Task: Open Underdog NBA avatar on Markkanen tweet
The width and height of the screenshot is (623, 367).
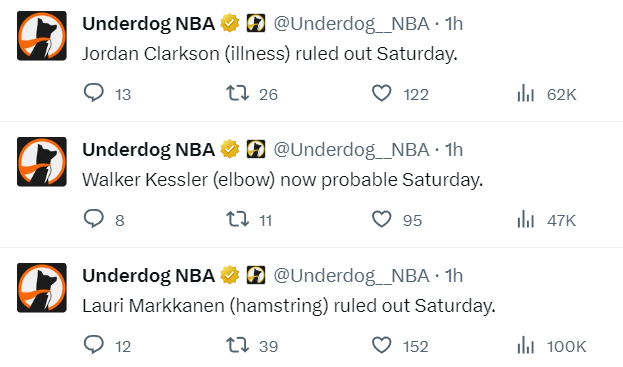Action: click(42, 288)
